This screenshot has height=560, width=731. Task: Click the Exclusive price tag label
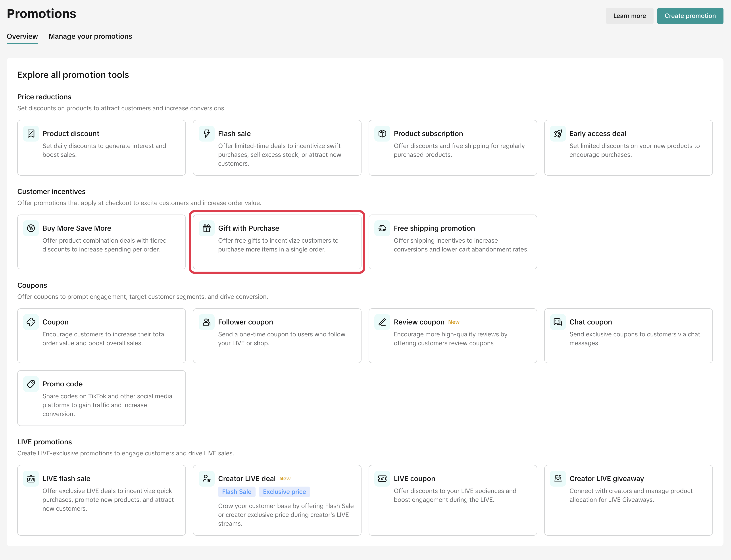tap(284, 492)
